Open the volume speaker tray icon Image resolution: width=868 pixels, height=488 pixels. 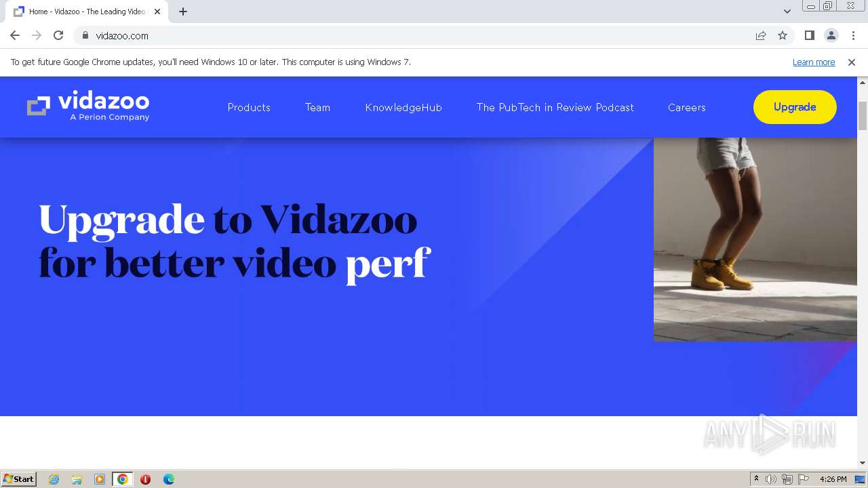coord(771,479)
